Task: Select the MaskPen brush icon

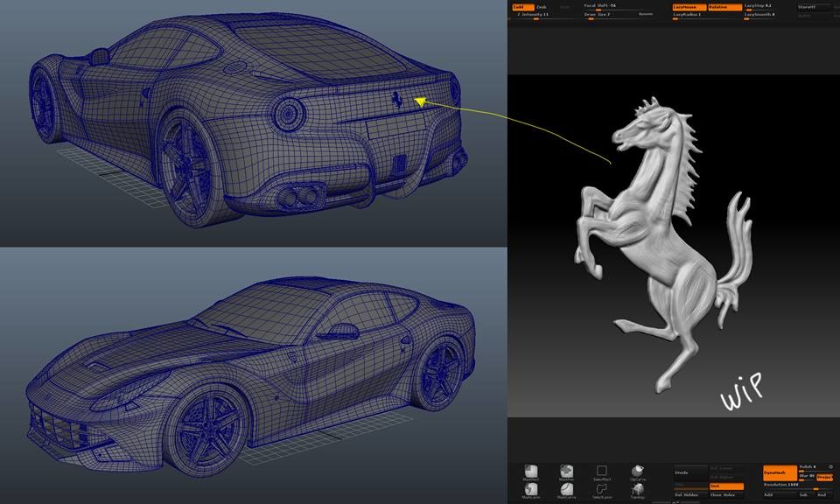Action: (566, 472)
